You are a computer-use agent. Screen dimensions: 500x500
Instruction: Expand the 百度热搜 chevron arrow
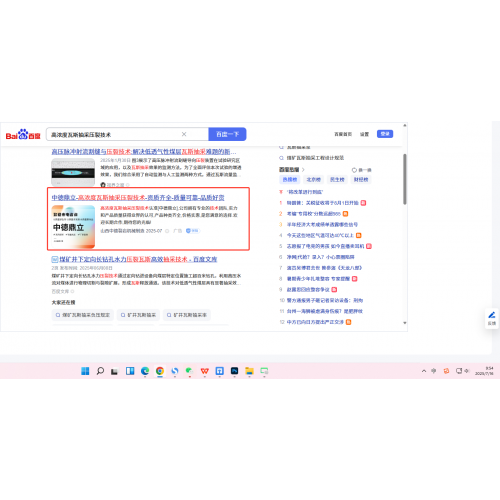[x=303, y=170]
